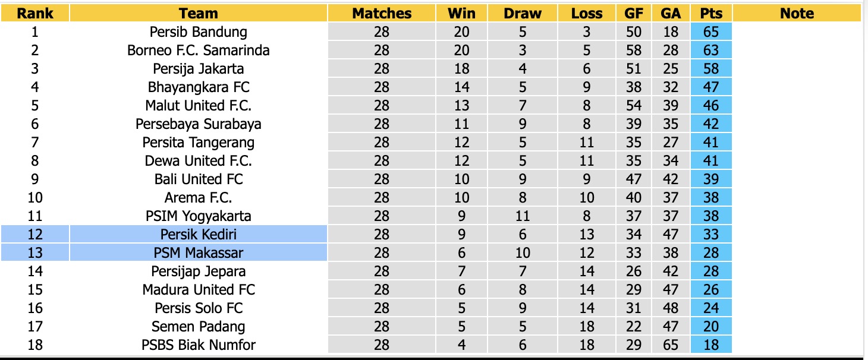Screen dimensions: 868x360
Task: Click the Bali United FC team name
Action: [198, 179]
